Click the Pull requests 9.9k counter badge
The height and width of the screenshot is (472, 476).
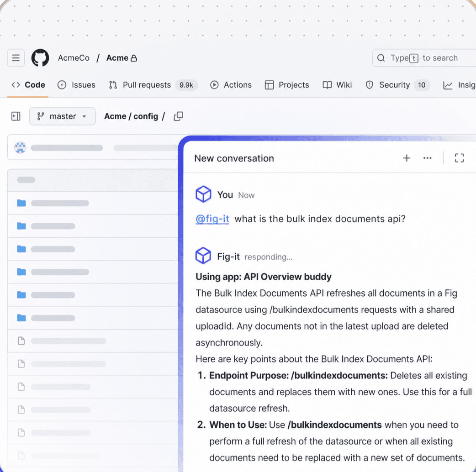186,85
